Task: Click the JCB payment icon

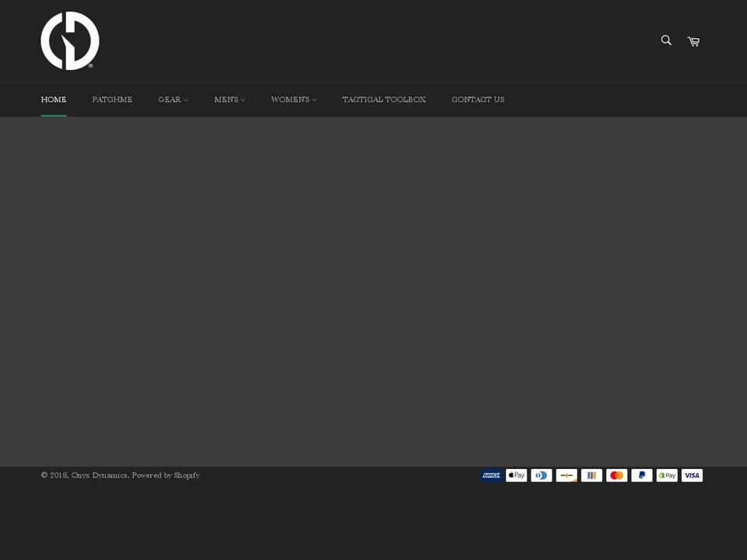Action: pos(591,475)
